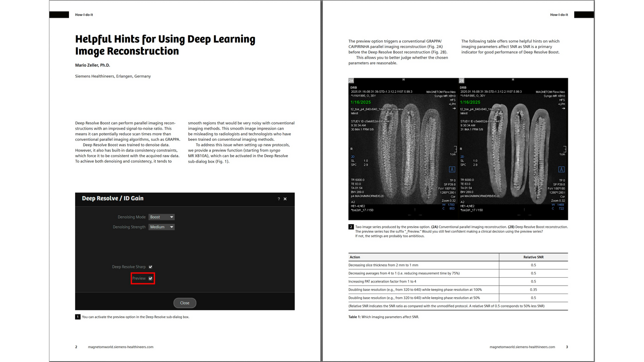Click the 'Relative SNR' table column header
The image size is (644, 362).
pos(533,257)
